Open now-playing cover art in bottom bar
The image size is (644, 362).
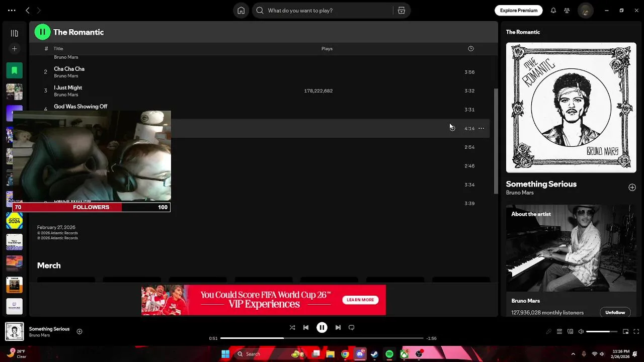pyautogui.click(x=15, y=331)
